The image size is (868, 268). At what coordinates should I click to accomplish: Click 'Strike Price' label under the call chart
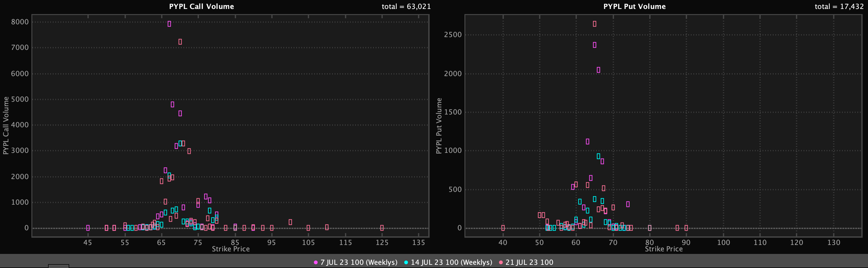pos(231,249)
